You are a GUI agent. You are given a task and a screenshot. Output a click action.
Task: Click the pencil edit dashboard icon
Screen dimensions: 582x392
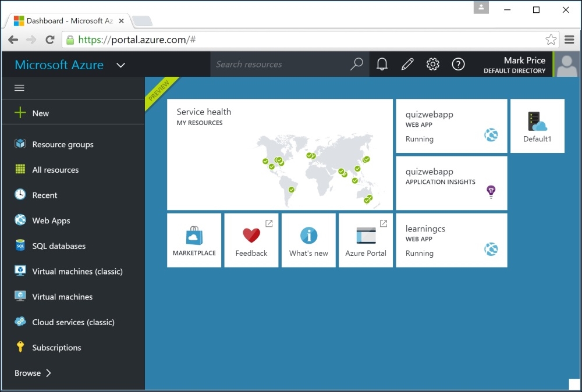pyautogui.click(x=407, y=64)
